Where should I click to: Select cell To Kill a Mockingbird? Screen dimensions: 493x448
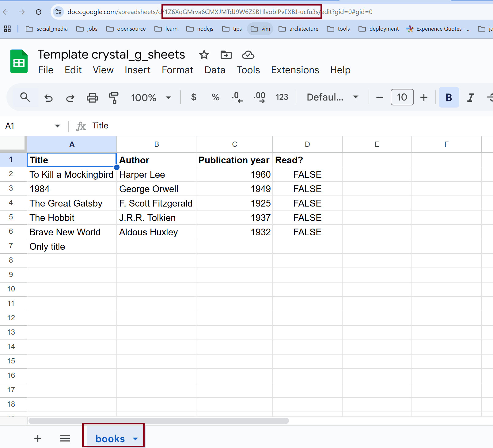tap(72, 174)
